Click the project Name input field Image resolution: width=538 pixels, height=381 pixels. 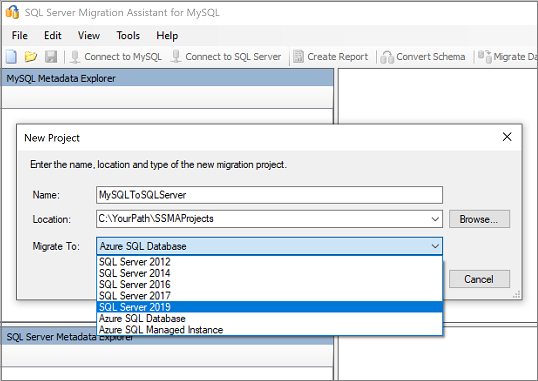pyautogui.click(x=269, y=195)
